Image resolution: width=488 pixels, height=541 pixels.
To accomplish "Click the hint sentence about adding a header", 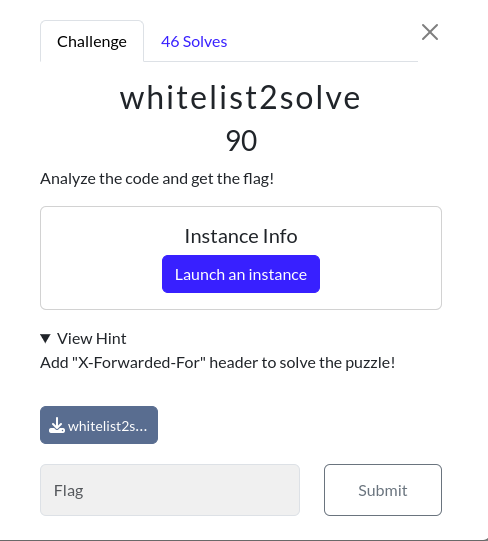I will click(x=218, y=363).
